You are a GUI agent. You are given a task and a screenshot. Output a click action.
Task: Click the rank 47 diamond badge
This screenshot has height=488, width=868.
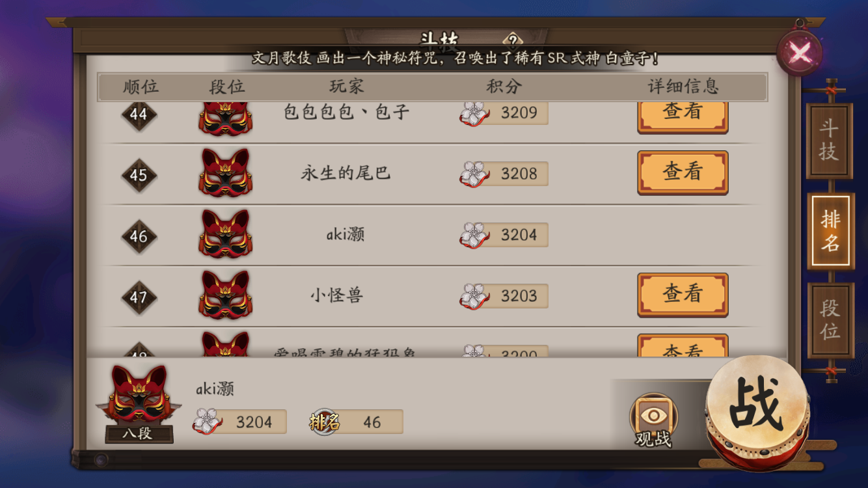(x=139, y=297)
